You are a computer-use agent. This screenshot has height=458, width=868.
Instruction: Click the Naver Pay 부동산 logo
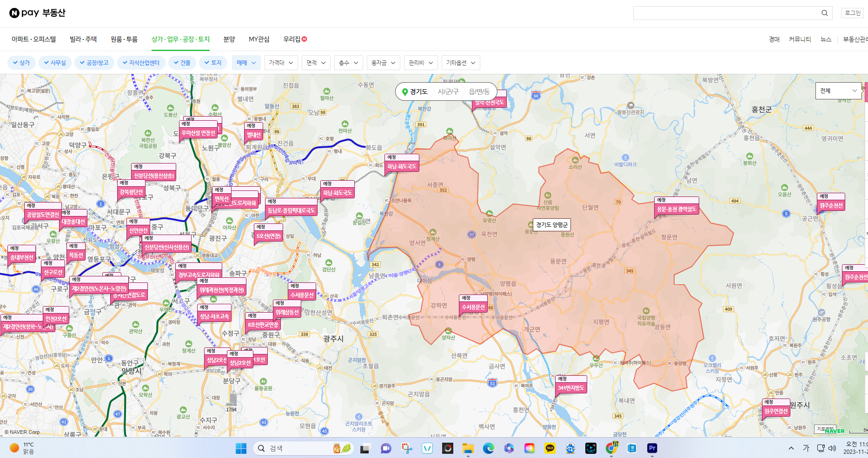tap(37, 13)
